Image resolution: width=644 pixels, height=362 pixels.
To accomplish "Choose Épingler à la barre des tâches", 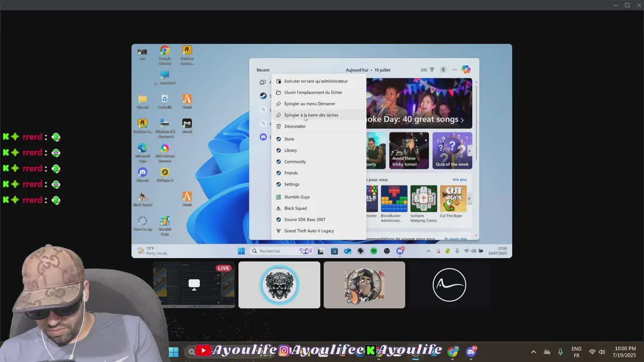I will tap(319, 115).
